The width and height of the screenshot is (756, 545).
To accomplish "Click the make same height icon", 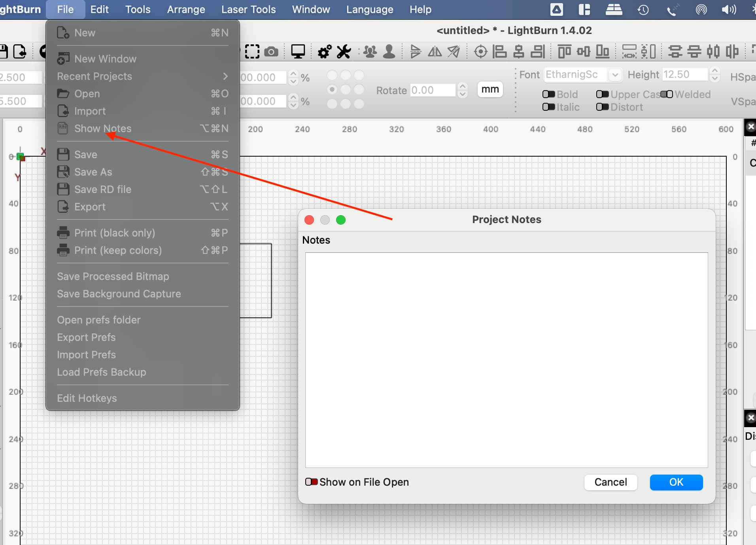I will 648,52.
